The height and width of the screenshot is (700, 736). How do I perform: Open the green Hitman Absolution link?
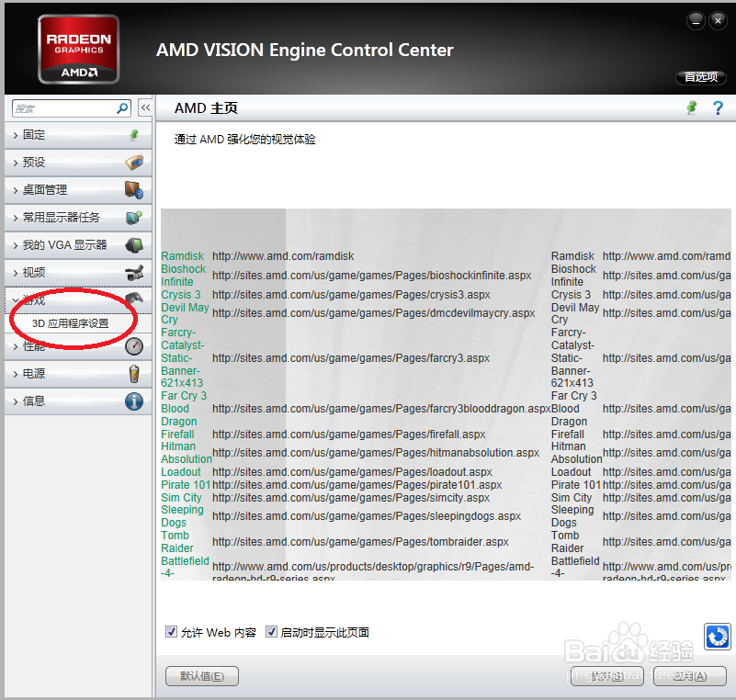(x=187, y=453)
